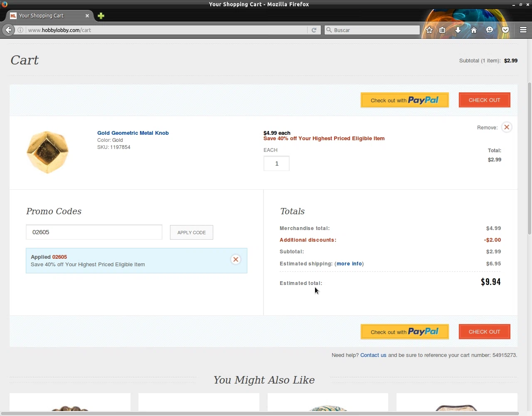Focus the promo code input field
This screenshot has height=416, width=532.
click(x=94, y=232)
